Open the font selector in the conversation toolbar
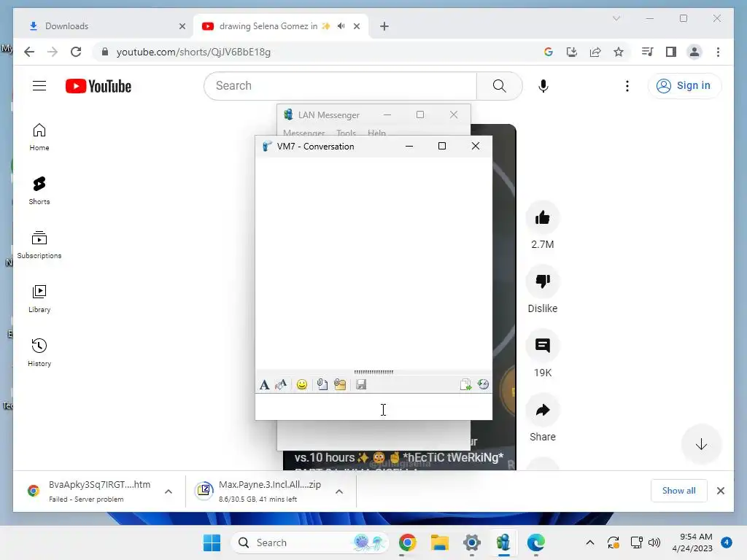 click(x=264, y=385)
